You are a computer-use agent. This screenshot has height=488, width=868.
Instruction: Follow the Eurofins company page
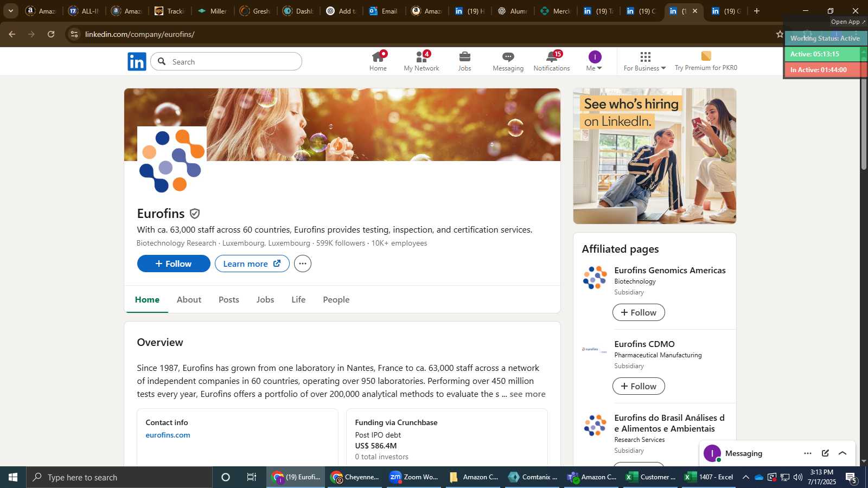[174, 264]
